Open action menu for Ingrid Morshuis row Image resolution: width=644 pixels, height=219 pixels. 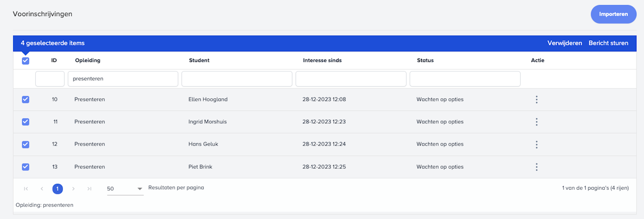click(x=536, y=122)
